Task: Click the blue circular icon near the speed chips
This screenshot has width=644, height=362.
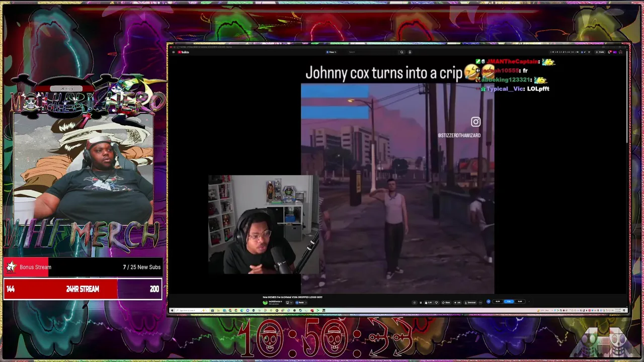Action: coord(488,302)
